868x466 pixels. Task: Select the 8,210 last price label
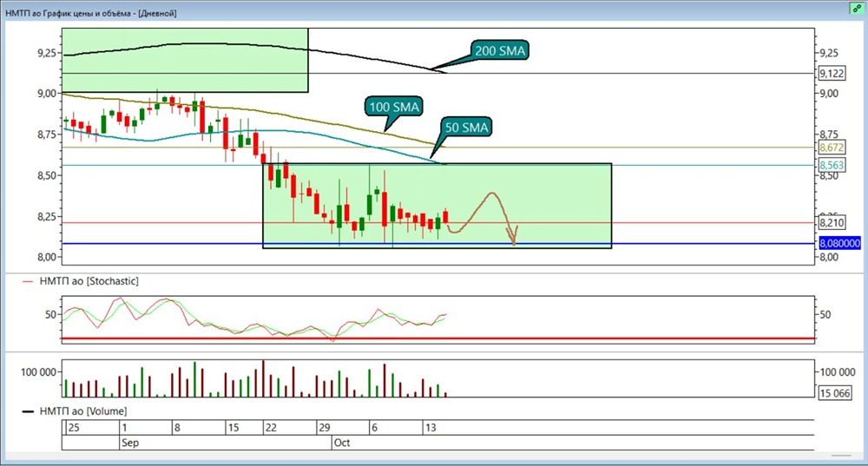[832, 222]
